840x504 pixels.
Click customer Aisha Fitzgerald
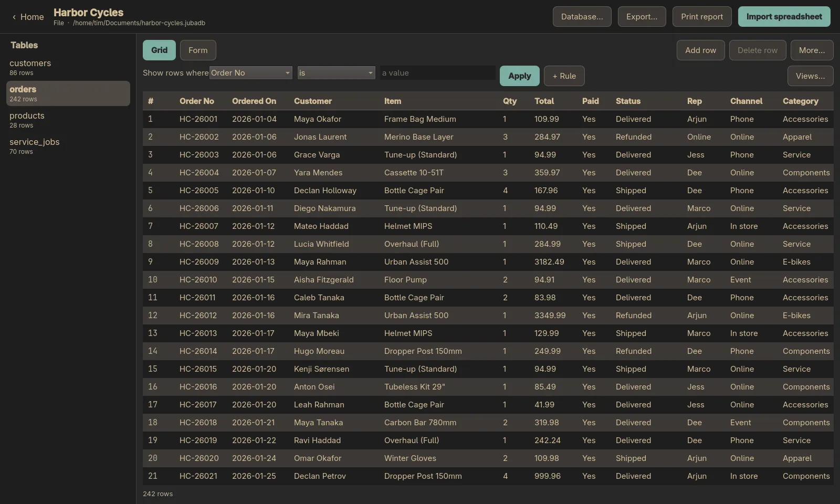pyautogui.click(x=324, y=280)
